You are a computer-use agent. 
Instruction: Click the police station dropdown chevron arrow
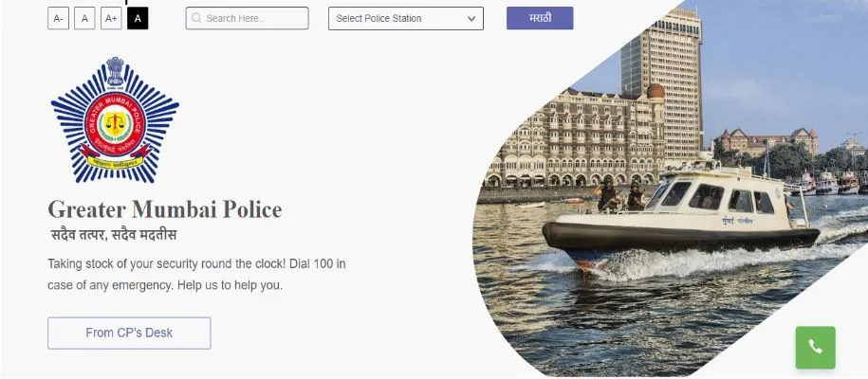tap(471, 18)
